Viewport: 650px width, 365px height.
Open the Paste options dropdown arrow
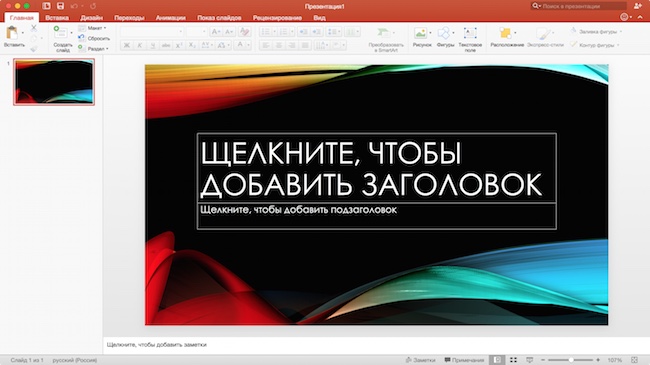[x=23, y=33]
